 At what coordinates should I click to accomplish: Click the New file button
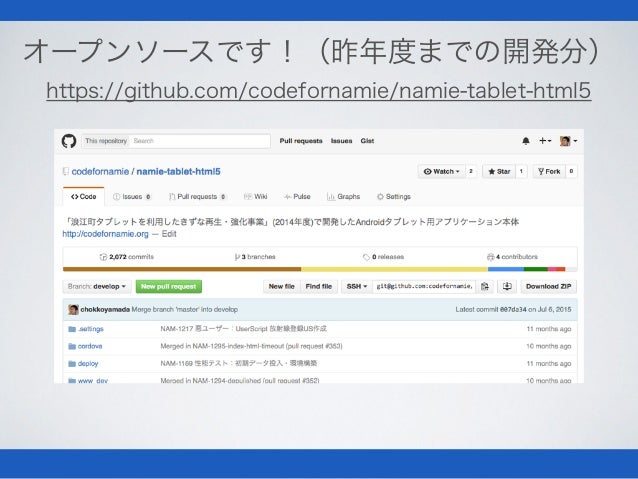[282, 287]
